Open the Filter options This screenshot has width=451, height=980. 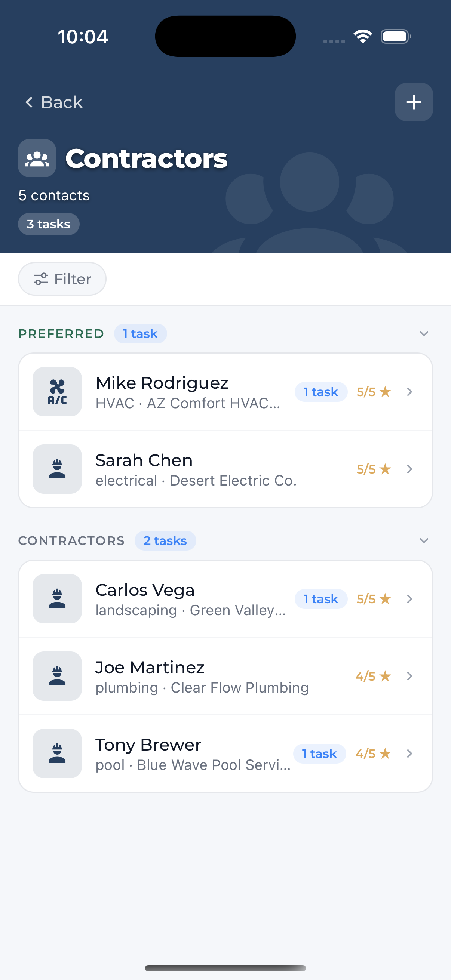click(62, 279)
